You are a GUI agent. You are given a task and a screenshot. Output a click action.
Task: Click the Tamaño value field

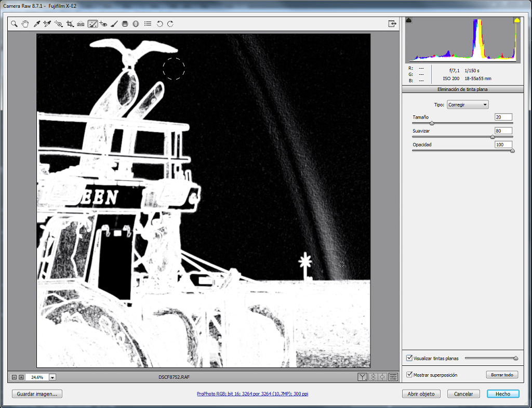tap(503, 117)
